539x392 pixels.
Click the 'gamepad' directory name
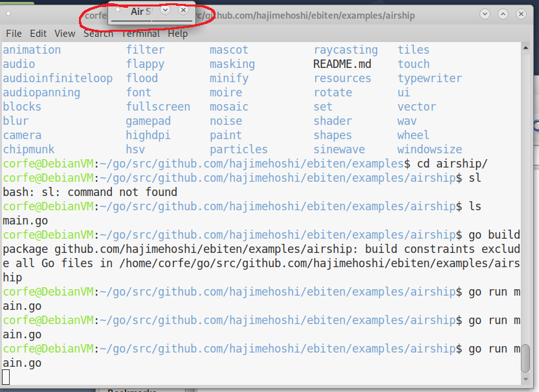148,121
